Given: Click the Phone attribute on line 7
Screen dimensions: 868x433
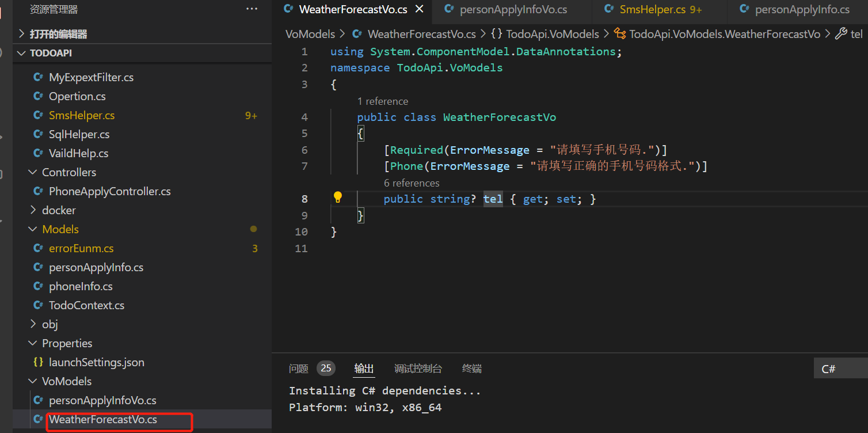Looking at the screenshot, I should pyautogui.click(x=407, y=166).
